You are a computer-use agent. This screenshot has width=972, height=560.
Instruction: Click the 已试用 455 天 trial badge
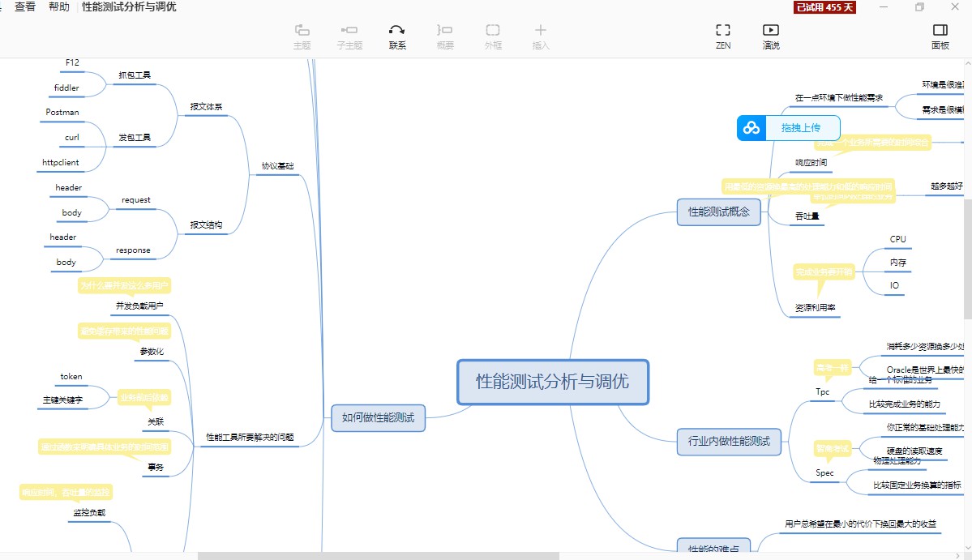[825, 7]
